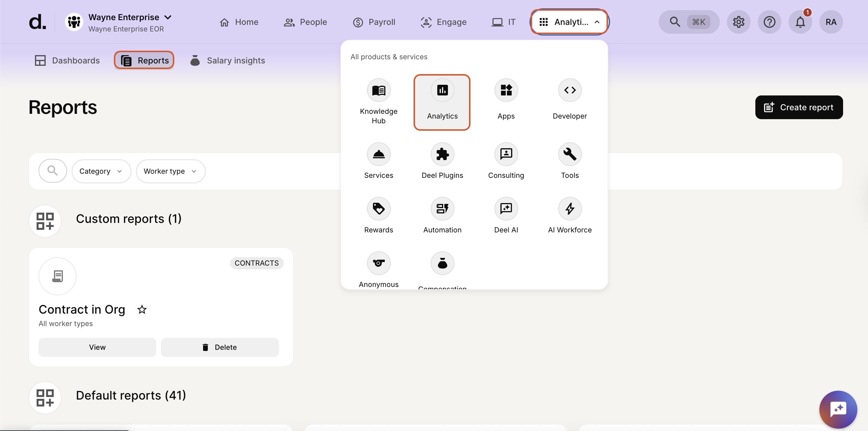The height and width of the screenshot is (431, 868).
Task: Open the settings gear icon
Action: [x=738, y=22]
